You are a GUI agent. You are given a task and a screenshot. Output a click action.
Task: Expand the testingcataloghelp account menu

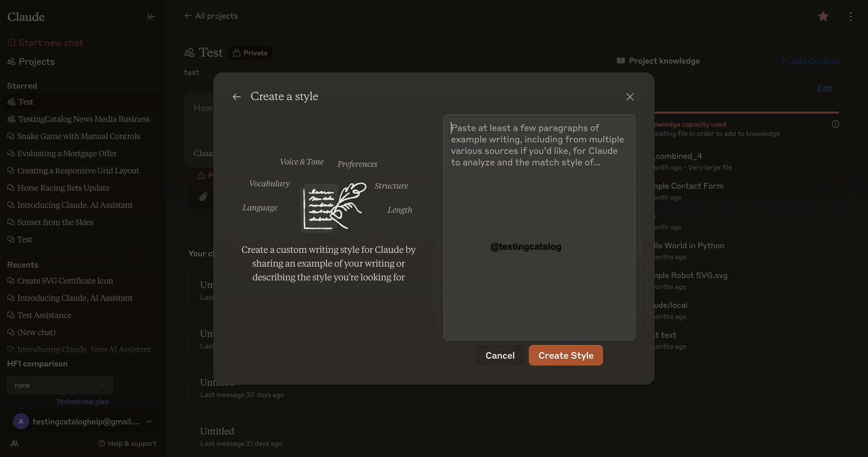pos(82,421)
